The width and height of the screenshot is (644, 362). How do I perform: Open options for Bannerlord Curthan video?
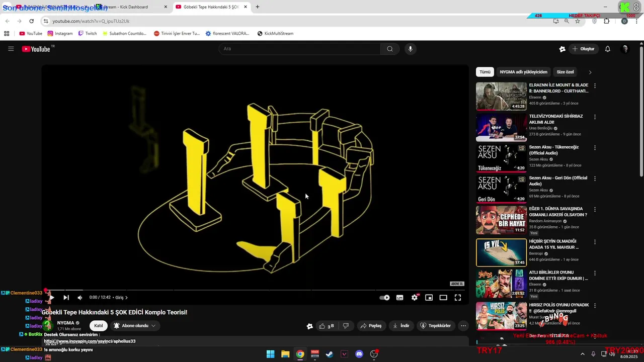pyautogui.click(x=595, y=86)
